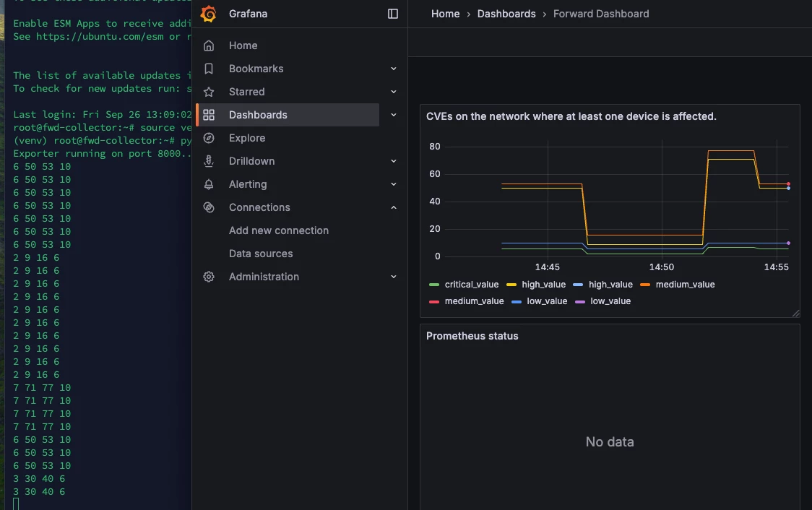Screen dimensions: 812x510
Task: Click the Alerting bell icon
Action: (x=209, y=184)
